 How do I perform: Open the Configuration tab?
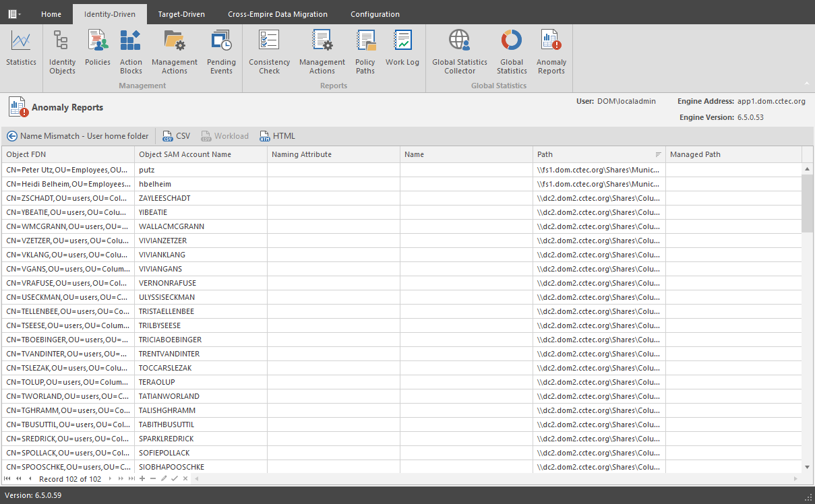coord(375,14)
